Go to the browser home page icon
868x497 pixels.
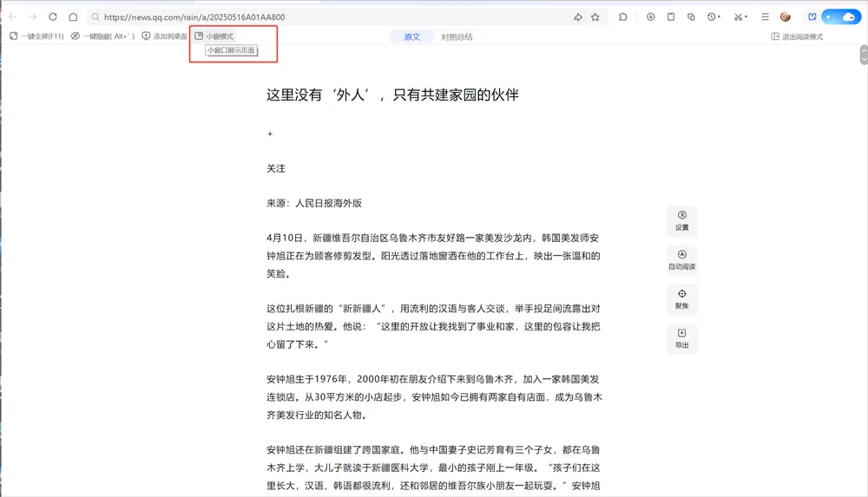click(73, 16)
